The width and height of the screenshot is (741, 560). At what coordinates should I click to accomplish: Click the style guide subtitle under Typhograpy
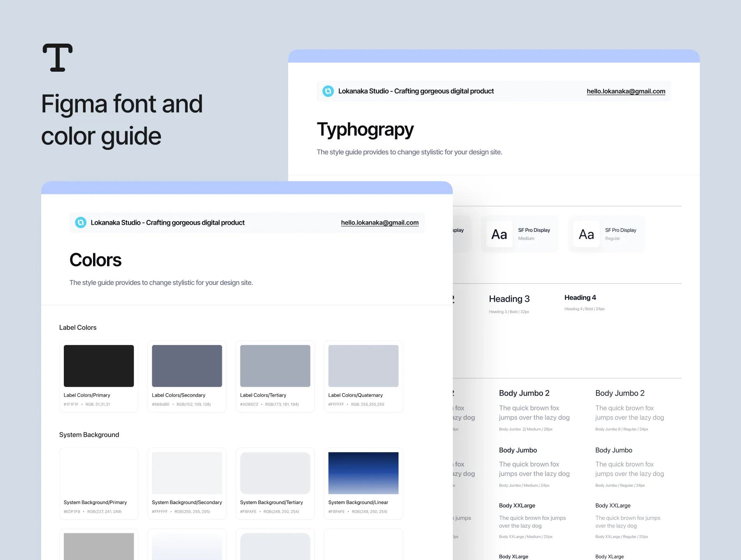(x=410, y=152)
